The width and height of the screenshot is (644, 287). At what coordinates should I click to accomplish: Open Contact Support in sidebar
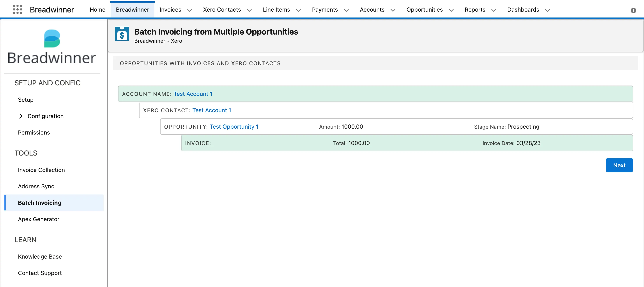[40, 273]
